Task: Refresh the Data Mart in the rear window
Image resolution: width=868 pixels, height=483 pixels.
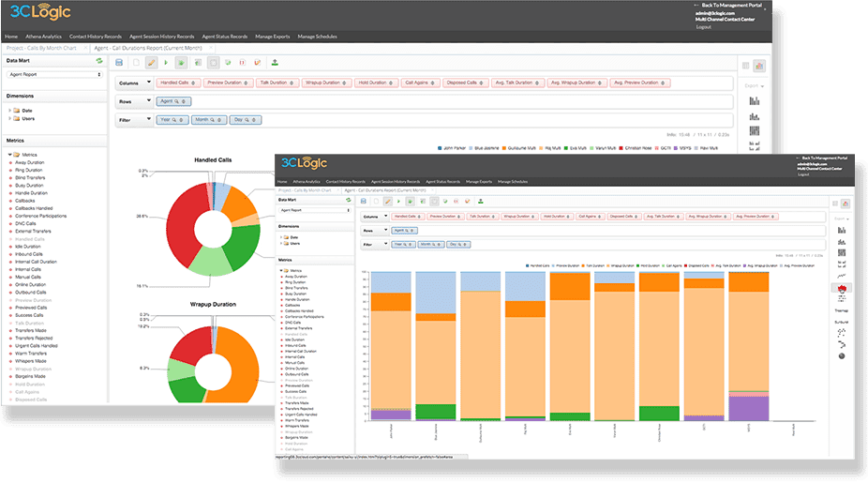Action: pos(99,60)
